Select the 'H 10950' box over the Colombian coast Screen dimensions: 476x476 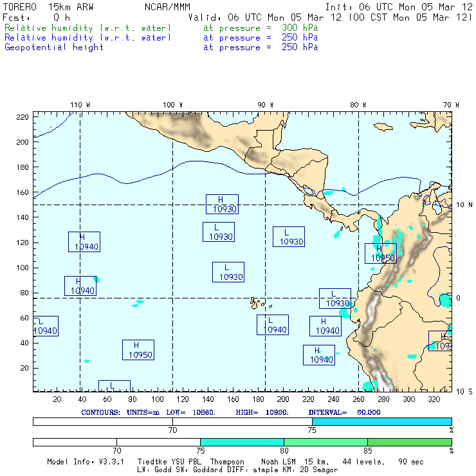tap(381, 253)
